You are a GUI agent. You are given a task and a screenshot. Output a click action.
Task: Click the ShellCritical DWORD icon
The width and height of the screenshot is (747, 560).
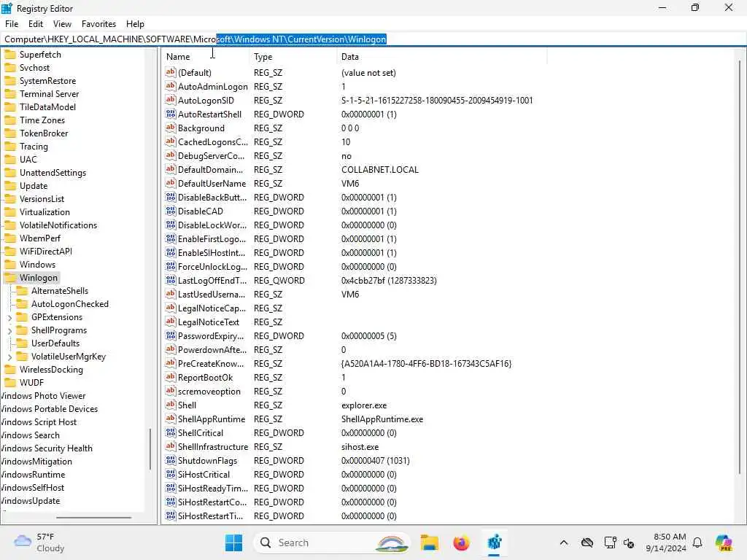171,432
